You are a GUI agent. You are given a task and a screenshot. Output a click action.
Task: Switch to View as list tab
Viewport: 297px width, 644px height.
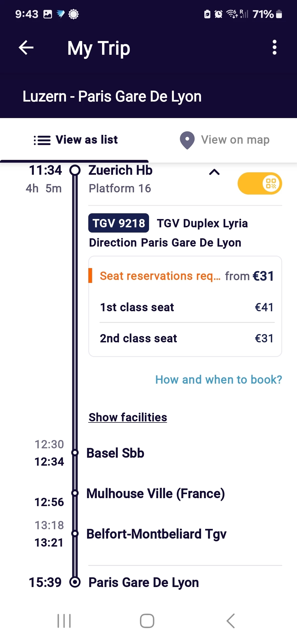click(76, 140)
